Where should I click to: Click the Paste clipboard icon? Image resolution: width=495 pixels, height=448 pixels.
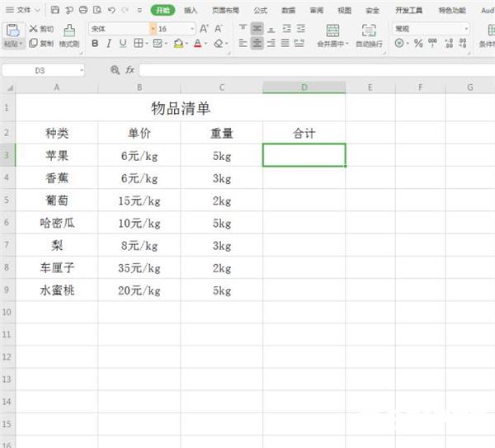pyautogui.click(x=12, y=31)
